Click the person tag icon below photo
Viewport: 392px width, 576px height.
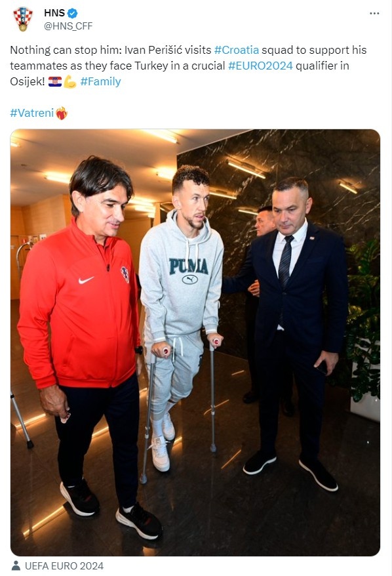pyautogui.click(x=16, y=566)
